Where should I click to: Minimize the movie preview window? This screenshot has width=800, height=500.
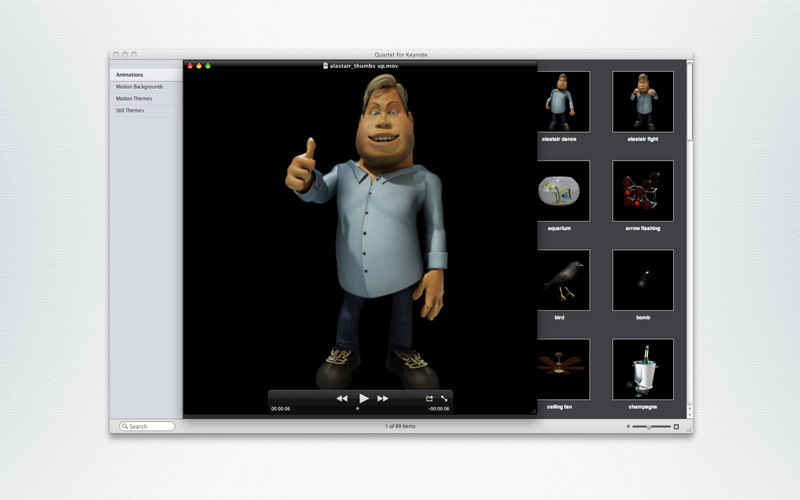[199, 66]
